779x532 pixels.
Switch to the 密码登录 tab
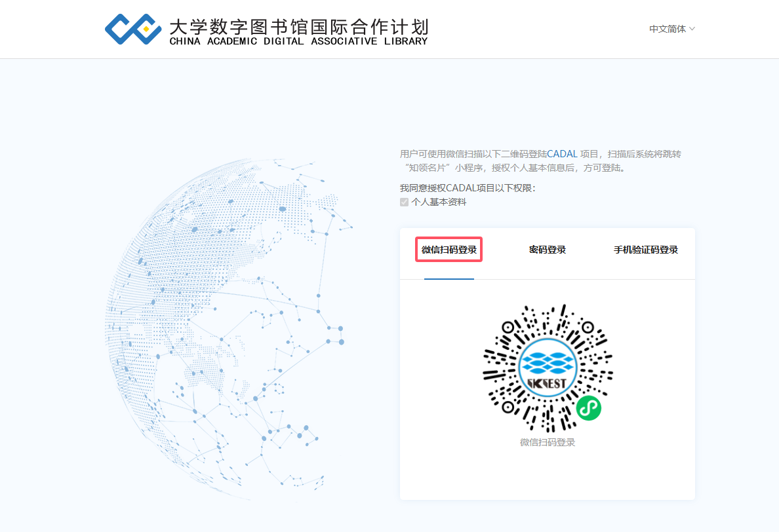pyautogui.click(x=548, y=250)
